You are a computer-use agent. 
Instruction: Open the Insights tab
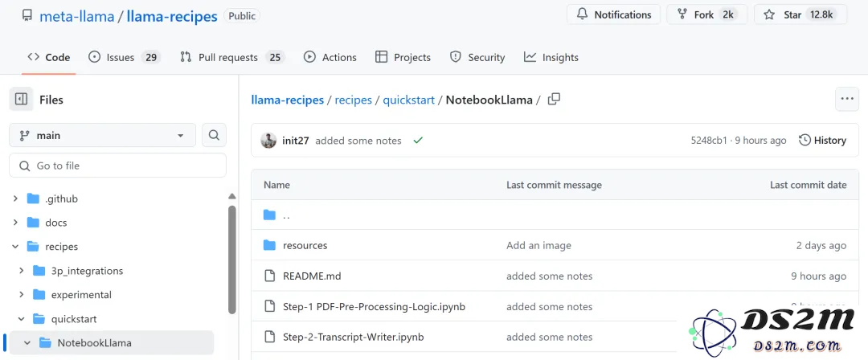[551, 57]
